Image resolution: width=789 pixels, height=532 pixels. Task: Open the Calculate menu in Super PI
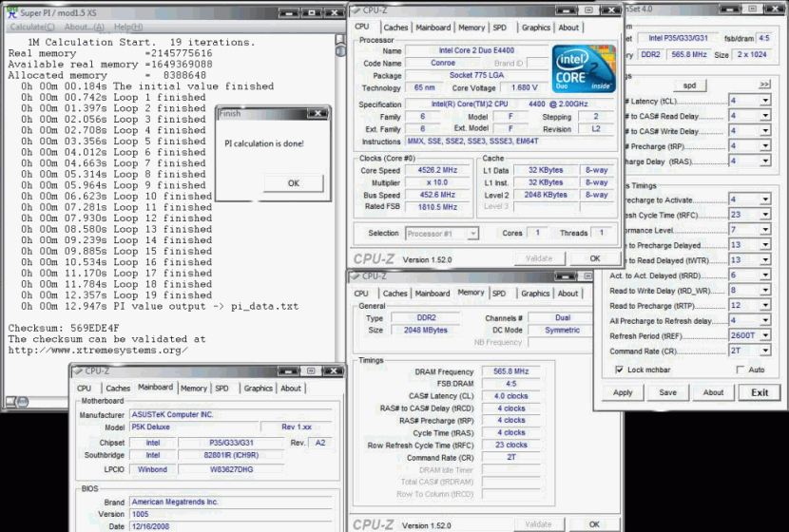pyautogui.click(x=32, y=27)
